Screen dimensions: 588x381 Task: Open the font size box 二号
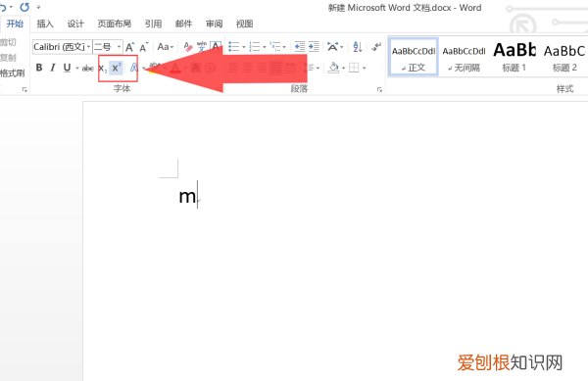click(x=108, y=47)
